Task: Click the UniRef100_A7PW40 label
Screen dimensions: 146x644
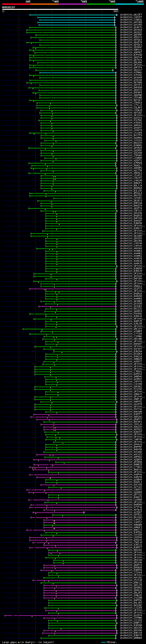Action: click(131, 72)
